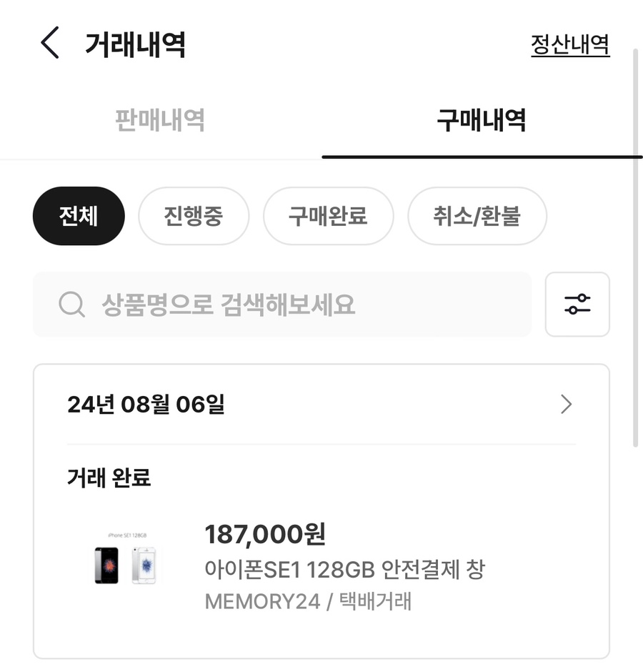
Task: Filter by 구매완료 chip
Action: (328, 216)
